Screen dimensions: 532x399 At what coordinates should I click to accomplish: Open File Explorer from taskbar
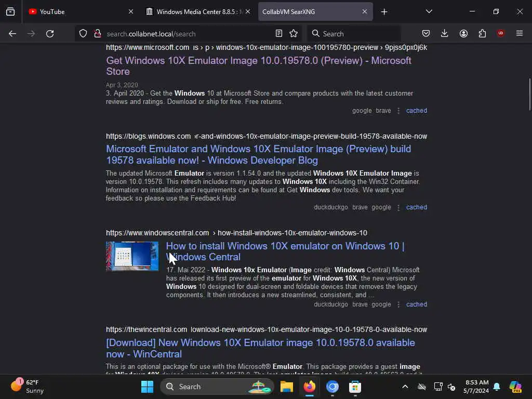[x=287, y=387]
